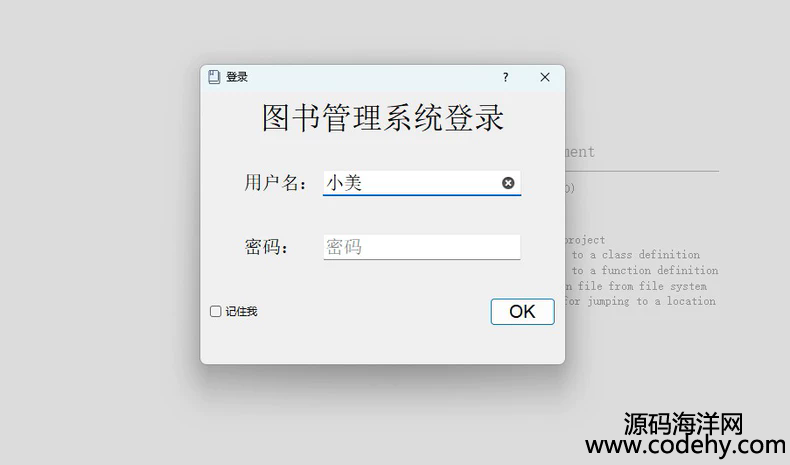The image size is (790, 465).
Task: Confirm login with the OK button
Action: point(522,311)
